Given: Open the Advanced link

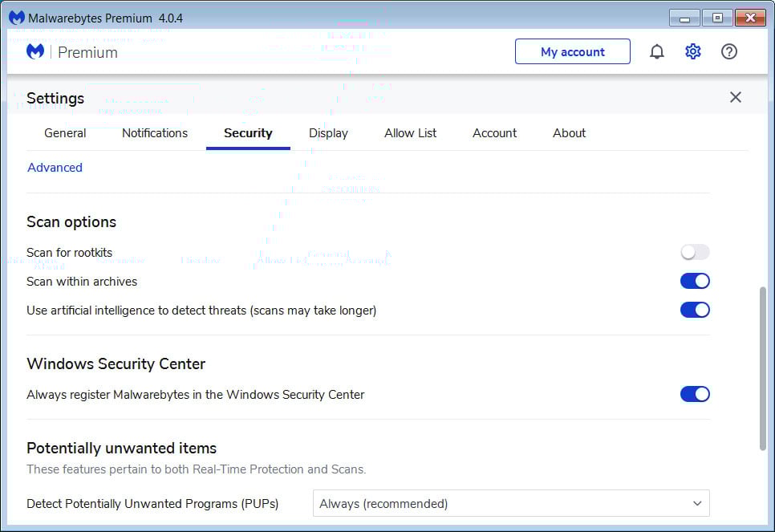Looking at the screenshot, I should tap(55, 168).
